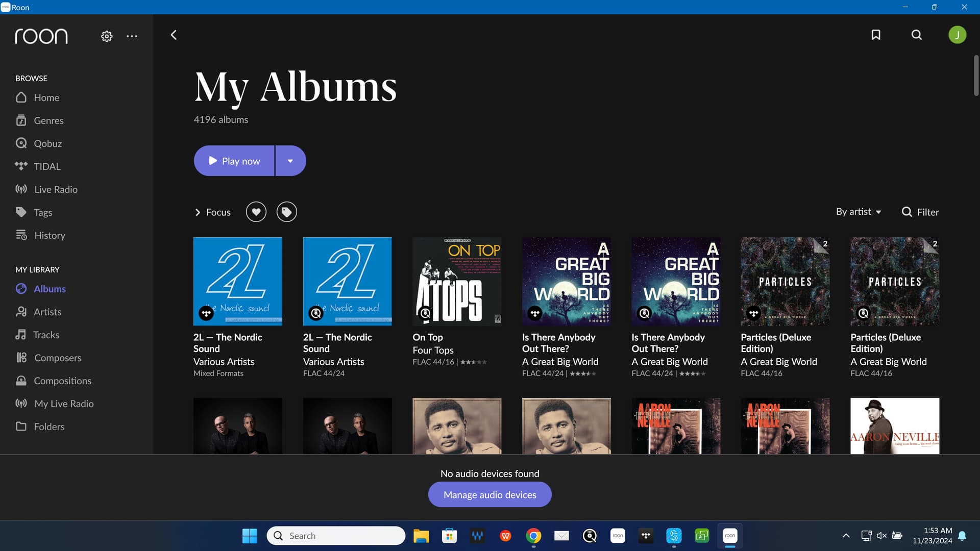Expand the Focus options

(213, 212)
